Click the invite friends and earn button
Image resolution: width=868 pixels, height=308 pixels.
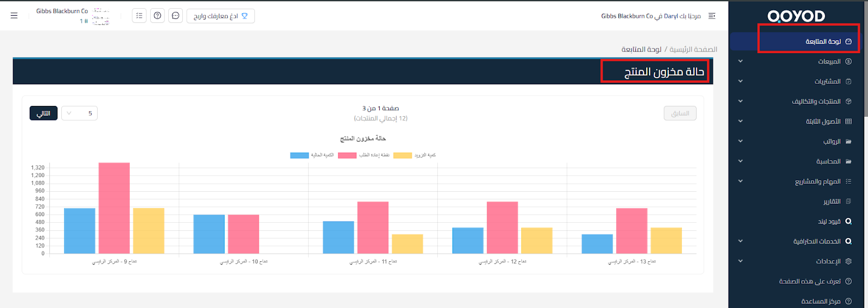click(x=220, y=16)
